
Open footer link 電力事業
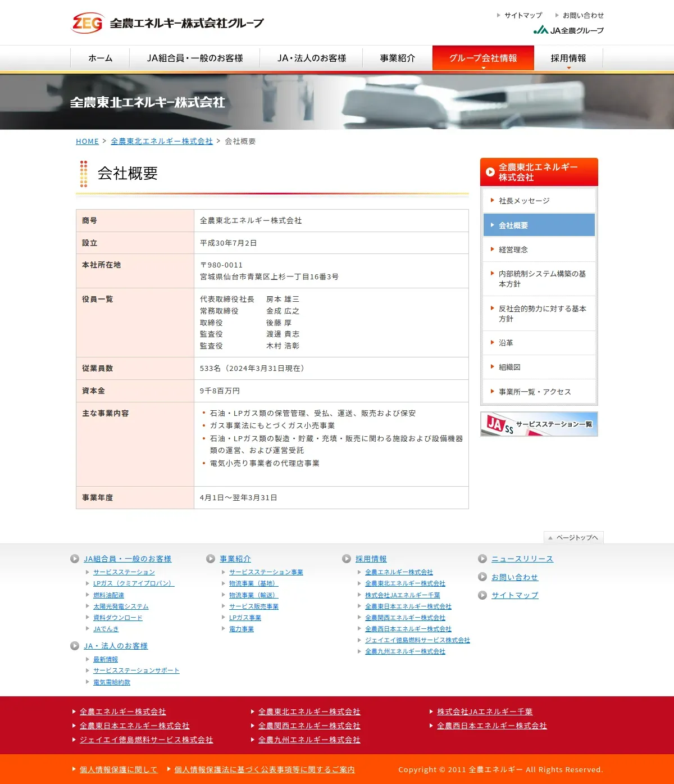tap(242, 629)
